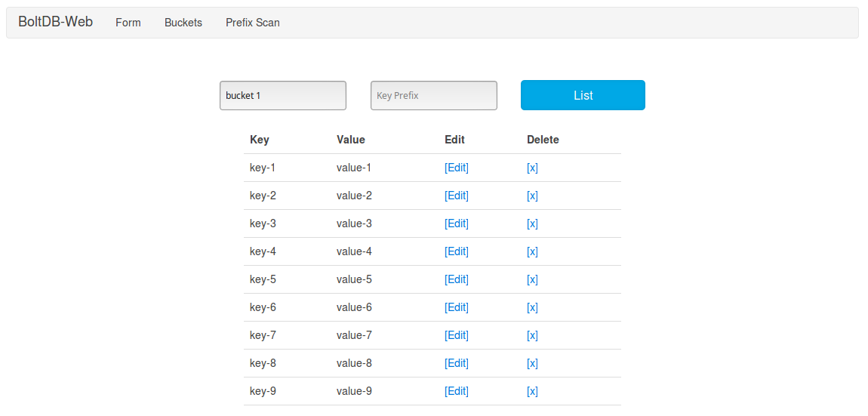The width and height of the screenshot is (868, 416).
Task: Delete key-1 using its [x] link
Action: click(532, 168)
